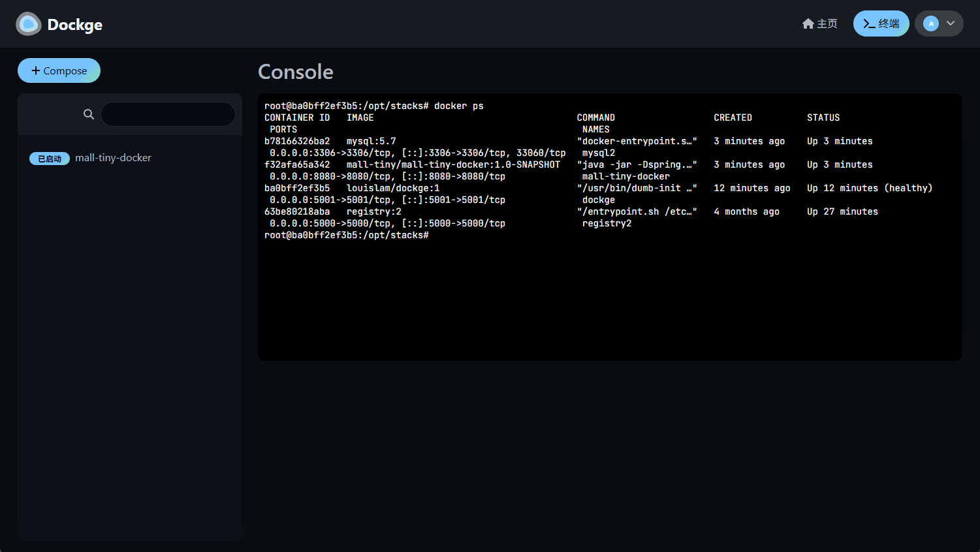This screenshot has height=552, width=980.
Task: Click the house icon beside 主页
Action: [x=808, y=24]
